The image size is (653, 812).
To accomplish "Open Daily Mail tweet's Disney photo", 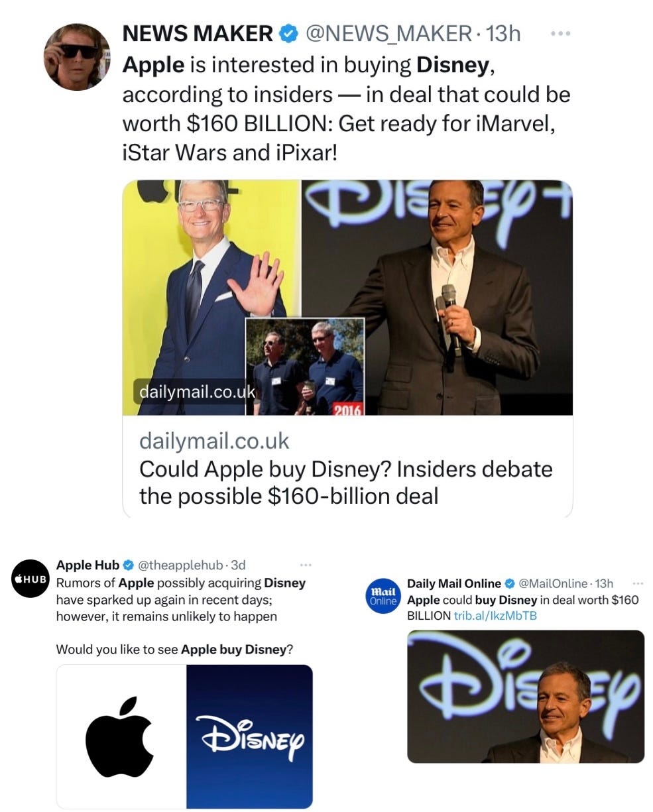I will click(526, 696).
